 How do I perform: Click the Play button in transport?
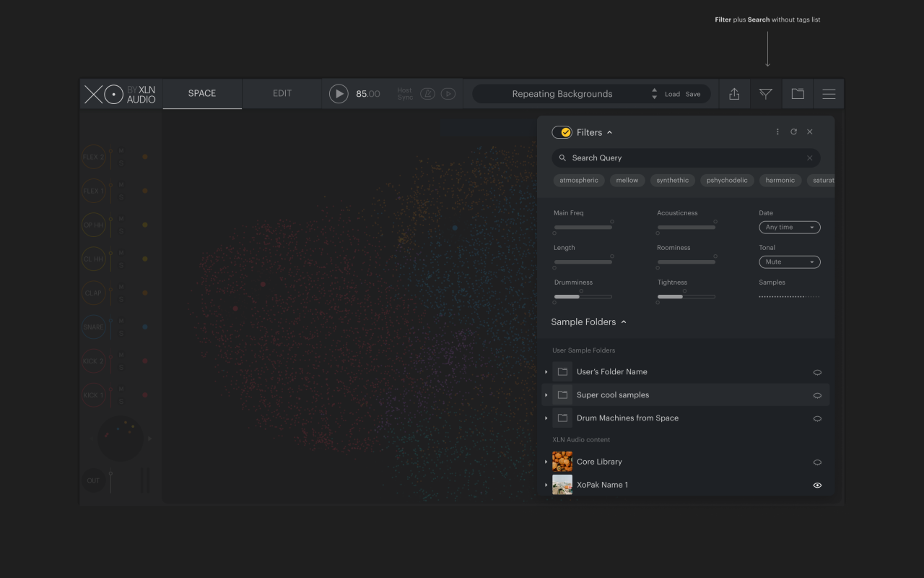(339, 94)
